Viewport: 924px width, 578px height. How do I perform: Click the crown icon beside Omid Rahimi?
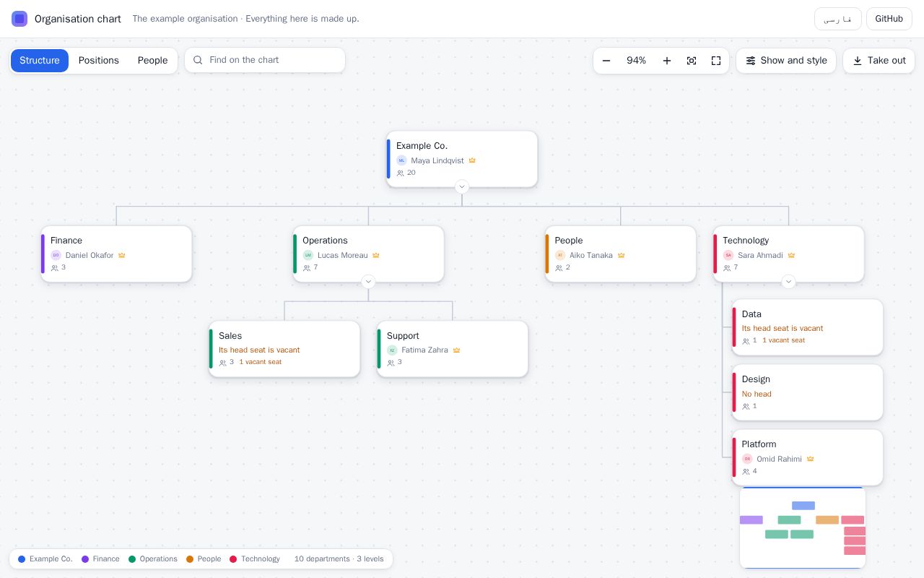810,459
